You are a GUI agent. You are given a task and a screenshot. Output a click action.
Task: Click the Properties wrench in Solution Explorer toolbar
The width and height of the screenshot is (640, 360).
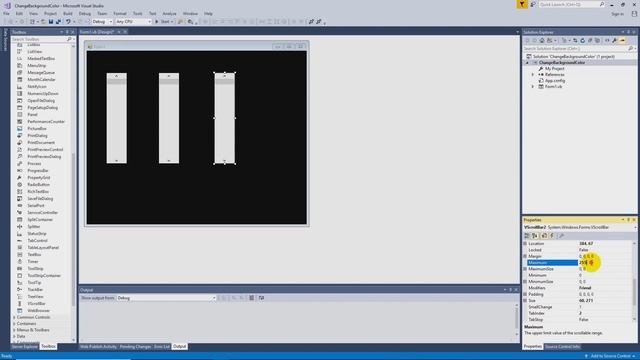tap(614, 40)
